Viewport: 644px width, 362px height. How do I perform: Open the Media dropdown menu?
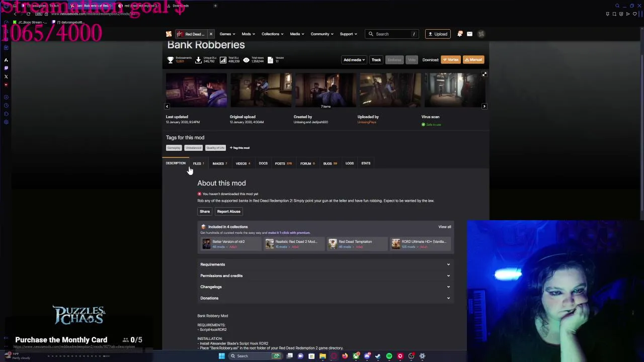(297, 34)
